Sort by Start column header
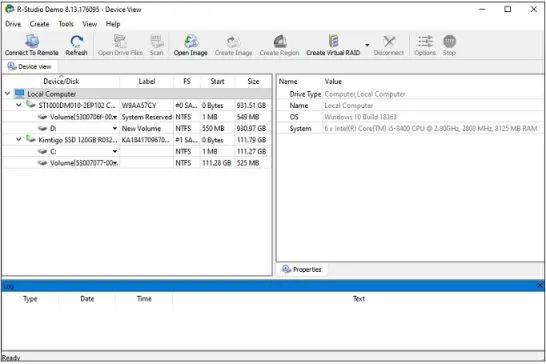This screenshot has height=364, width=546. pyautogui.click(x=217, y=81)
